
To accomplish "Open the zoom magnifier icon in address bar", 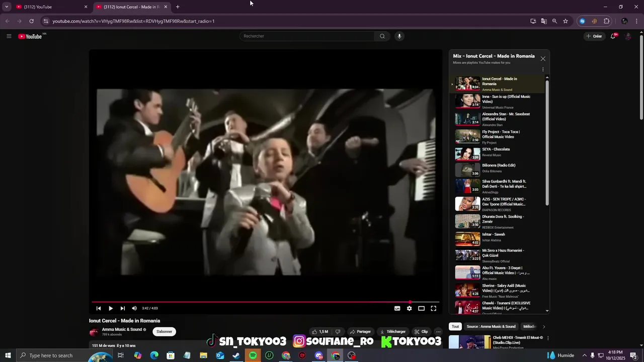I will 554,21.
